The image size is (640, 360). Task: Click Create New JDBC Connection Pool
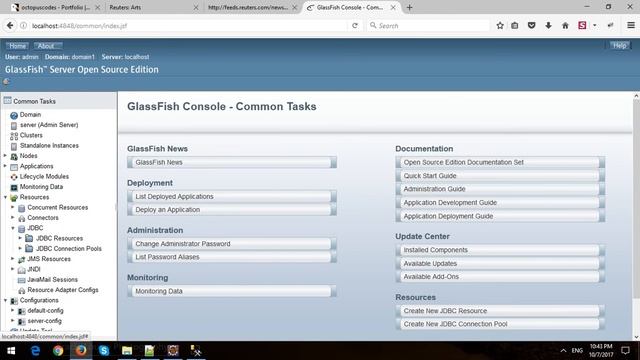[500, 324]
